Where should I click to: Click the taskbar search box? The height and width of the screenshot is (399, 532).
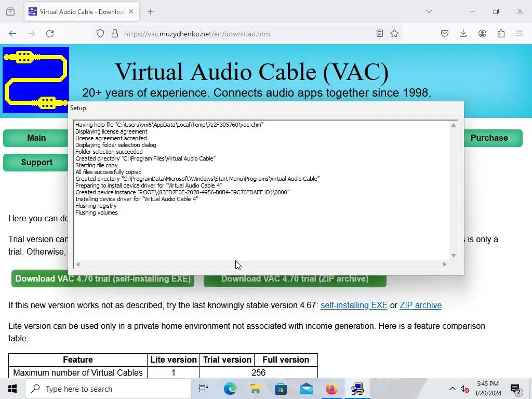tap(108, 389)
